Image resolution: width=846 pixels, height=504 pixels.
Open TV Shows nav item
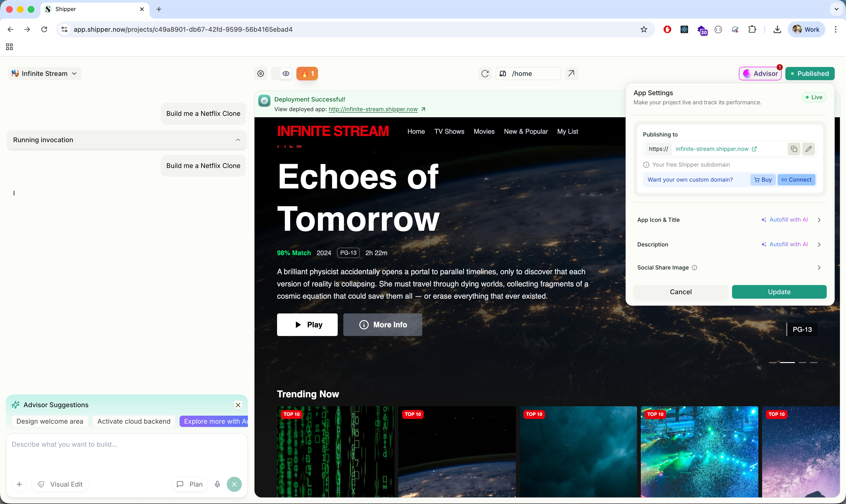[449, 131]
